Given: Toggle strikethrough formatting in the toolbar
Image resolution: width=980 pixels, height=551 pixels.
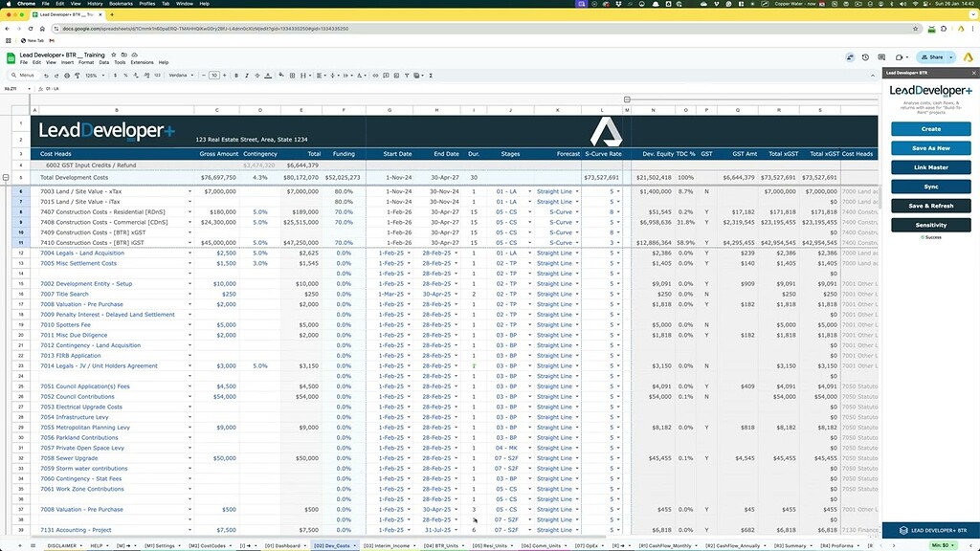Looking at the screenshot, I should [257, 76].
